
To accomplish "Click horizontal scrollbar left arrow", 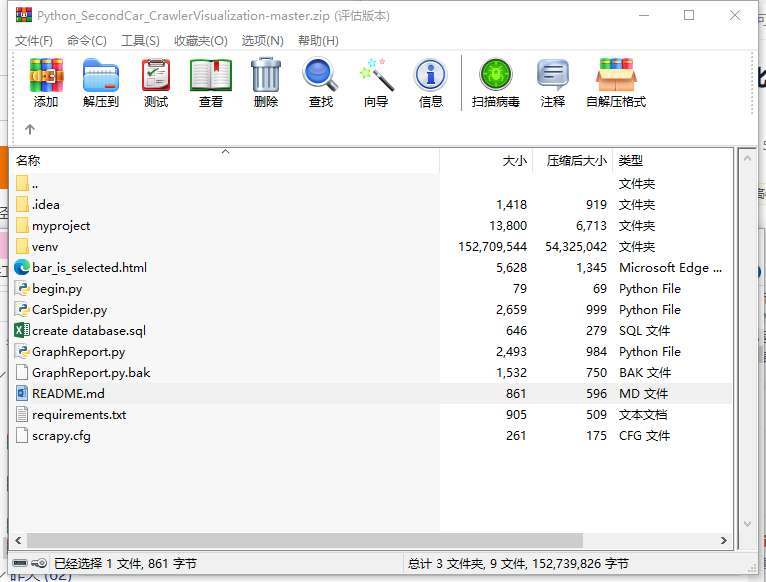I will point(18,540).
